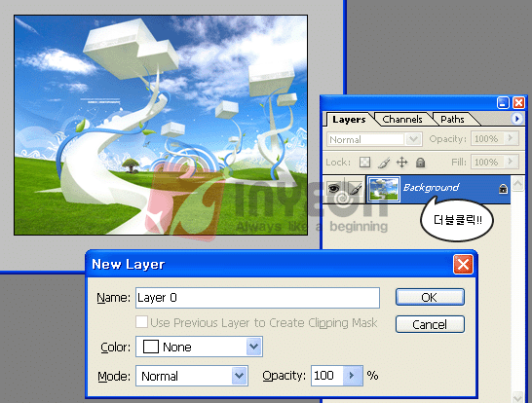Click the brush indicator beside Background layer
Image resolution: width=532 pixels, height=403 pixels.
(x=356, y=188)
